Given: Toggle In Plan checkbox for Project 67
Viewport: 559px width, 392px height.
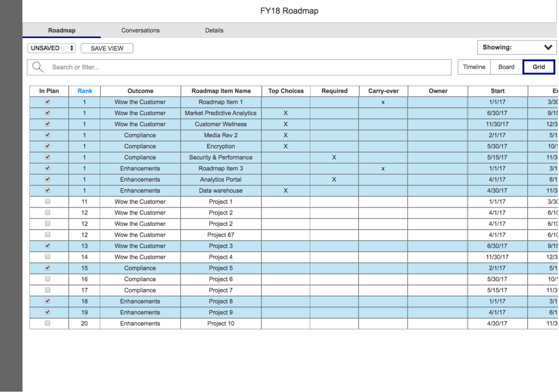Looking at the screenshot, I should pos(47,235).
